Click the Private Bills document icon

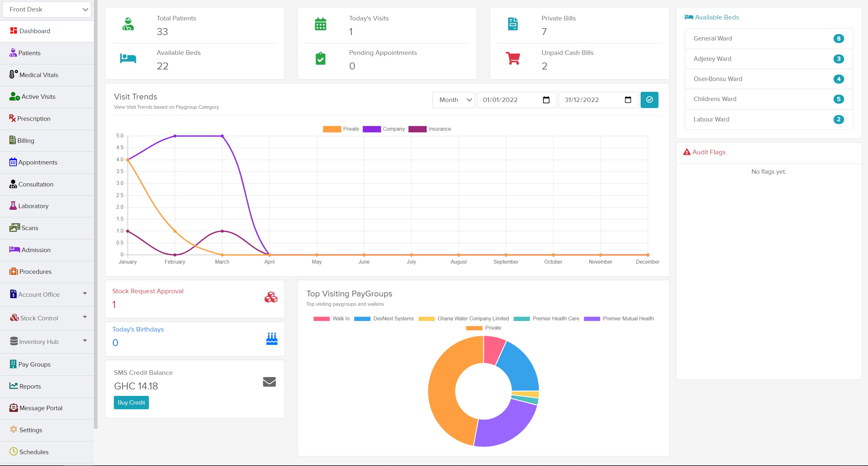click(513, 24)
